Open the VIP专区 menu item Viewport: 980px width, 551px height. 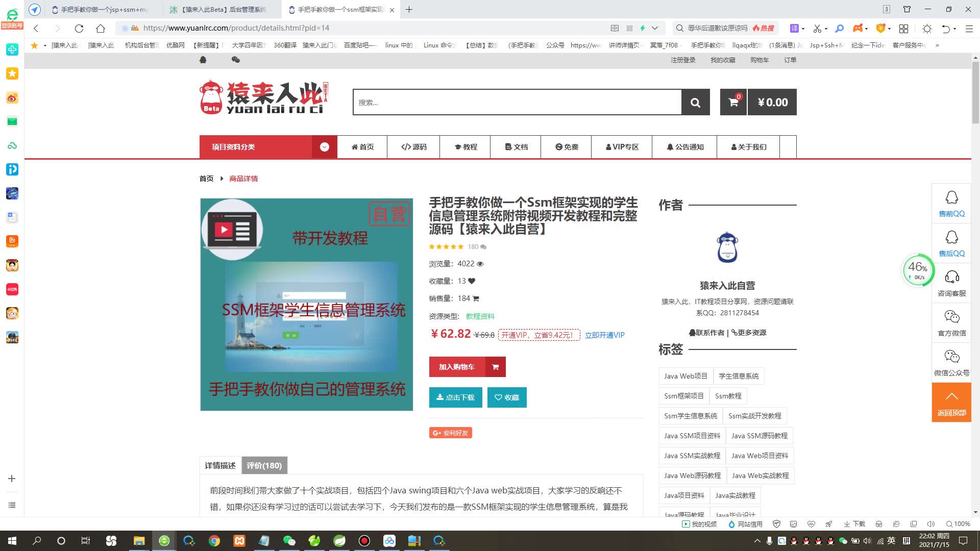pos(622,147)
